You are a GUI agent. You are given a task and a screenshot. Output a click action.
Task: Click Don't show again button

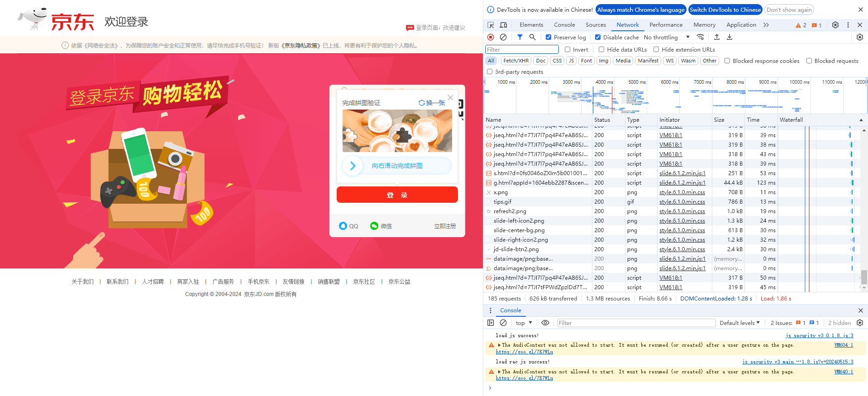[x=789, y=10]
